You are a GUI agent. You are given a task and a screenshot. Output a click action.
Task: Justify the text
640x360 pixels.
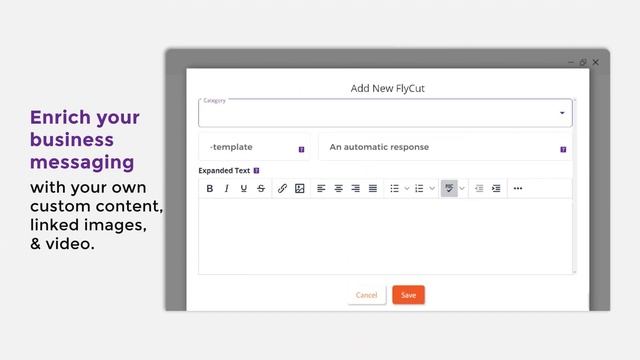click(373, 188)
